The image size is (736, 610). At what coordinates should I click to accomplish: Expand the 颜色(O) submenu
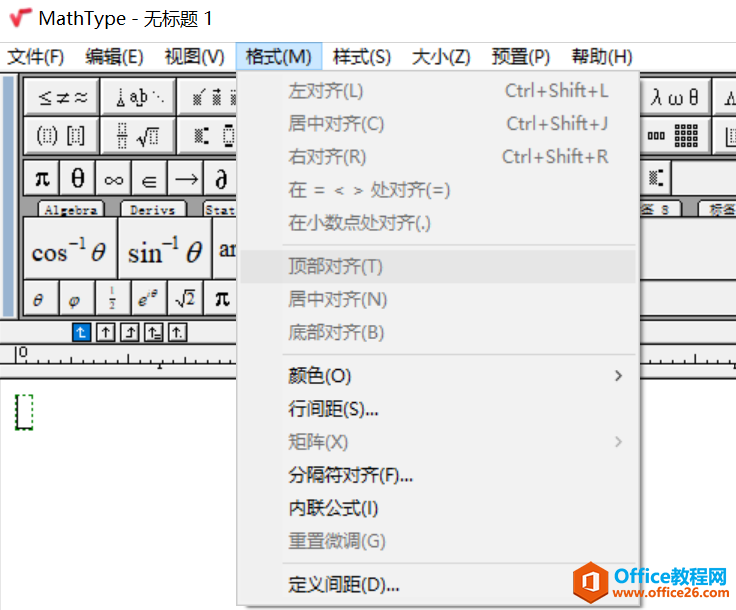click(438, 376)
